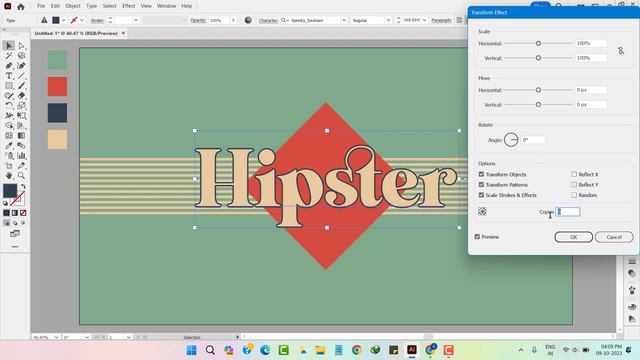Select the Width/Warp tool
Image resolution: width=640 pixels, height=360 pixels.
pos(9,116)
